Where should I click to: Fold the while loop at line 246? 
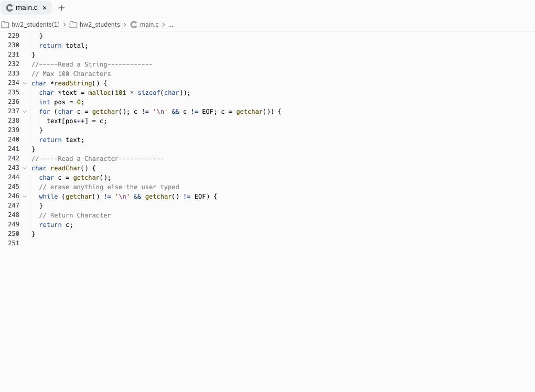[25, 196]
